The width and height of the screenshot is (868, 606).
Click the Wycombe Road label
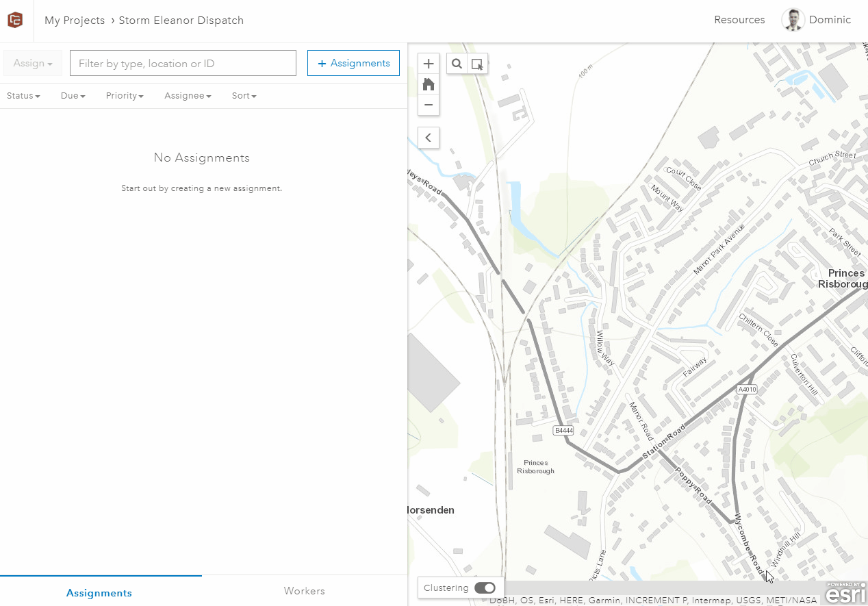750,544
